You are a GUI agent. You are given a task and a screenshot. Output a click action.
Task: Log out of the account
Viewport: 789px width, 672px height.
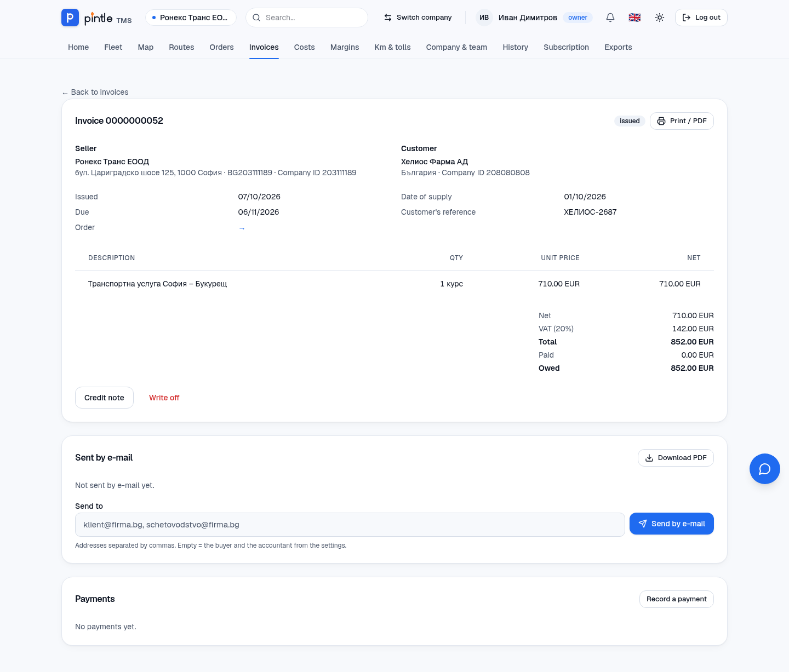click(701, 18)
